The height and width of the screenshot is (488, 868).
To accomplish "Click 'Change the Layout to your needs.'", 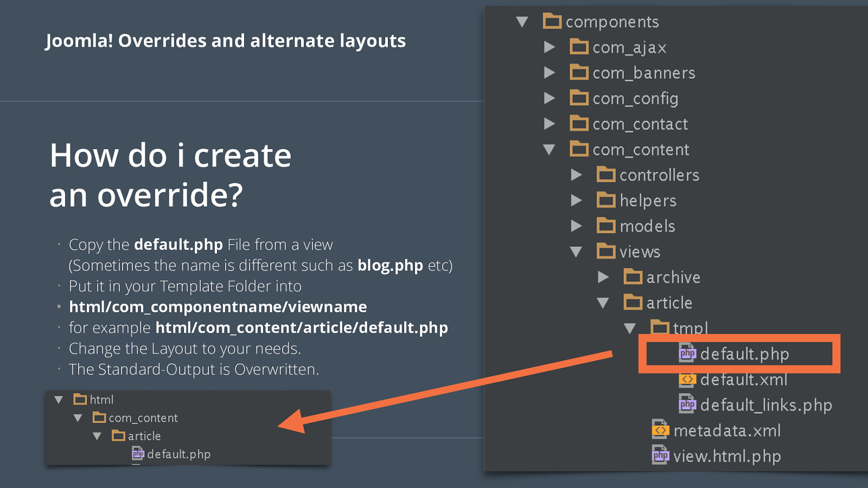I will coord(185,349).
